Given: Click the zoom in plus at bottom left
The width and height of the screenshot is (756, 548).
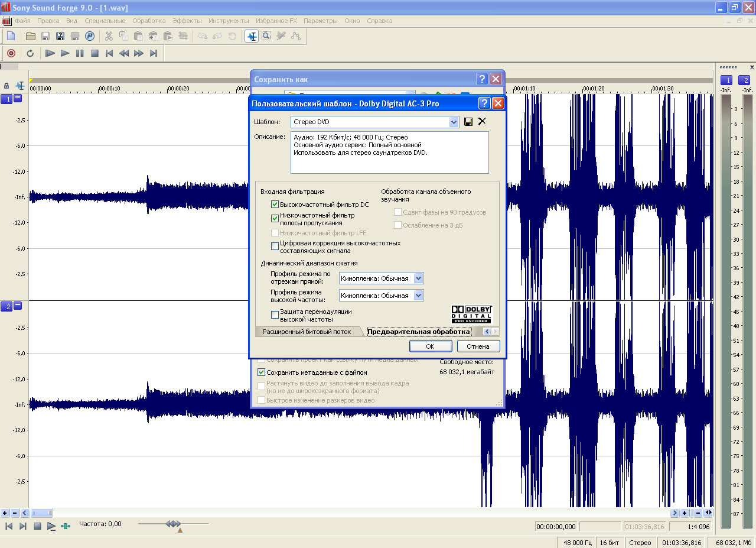Looking at the screenshot, I should click(x=5, y=513).
